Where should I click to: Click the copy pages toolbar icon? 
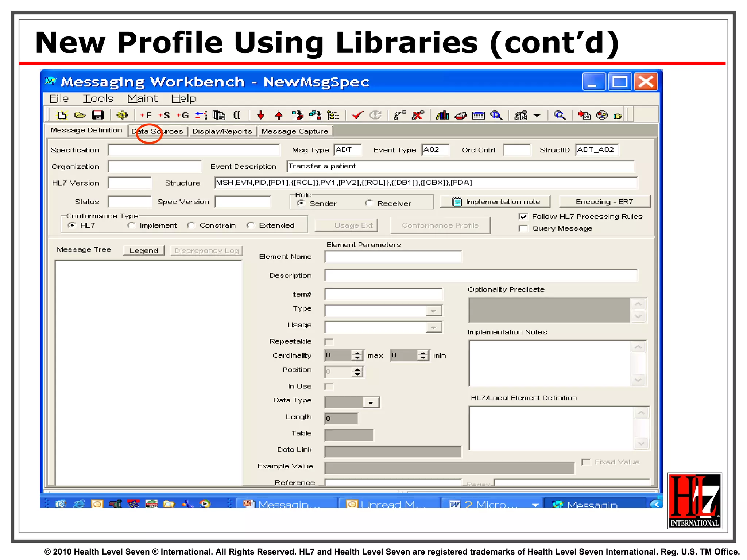[219, 116]
